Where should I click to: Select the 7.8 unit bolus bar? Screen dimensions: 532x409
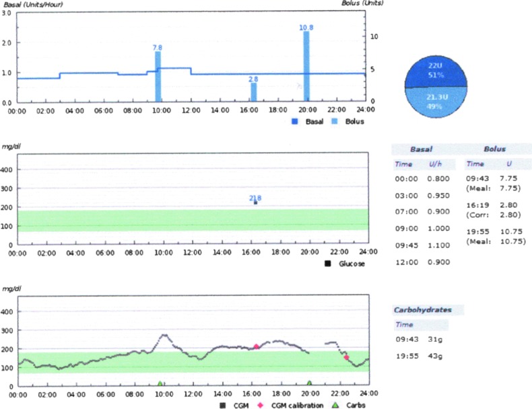click(158, 77)
